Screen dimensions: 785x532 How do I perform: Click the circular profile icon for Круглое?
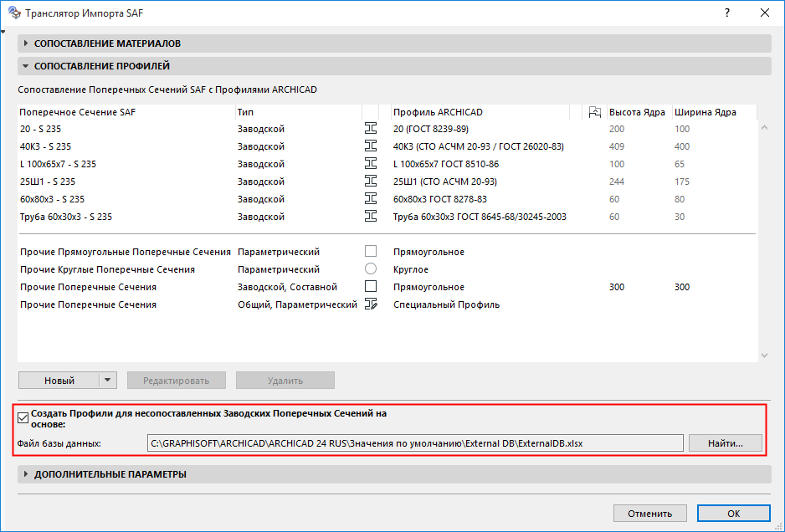371,269
